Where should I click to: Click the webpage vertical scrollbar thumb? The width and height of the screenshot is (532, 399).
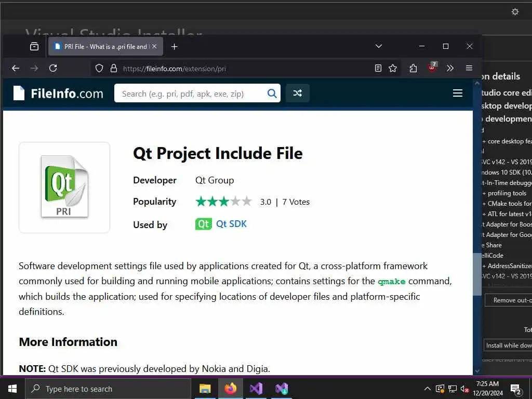tap(477, 274)
